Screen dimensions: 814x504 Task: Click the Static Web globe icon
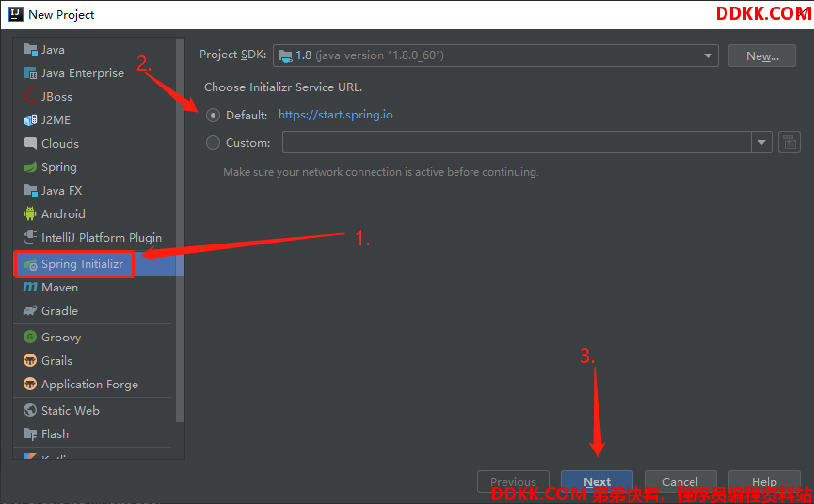30,410
